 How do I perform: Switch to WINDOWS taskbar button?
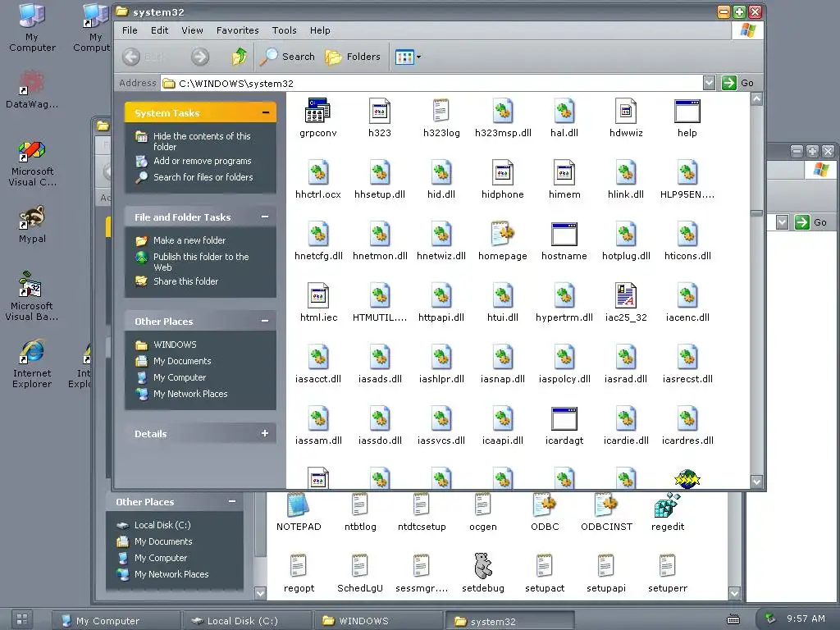point(378,620)
